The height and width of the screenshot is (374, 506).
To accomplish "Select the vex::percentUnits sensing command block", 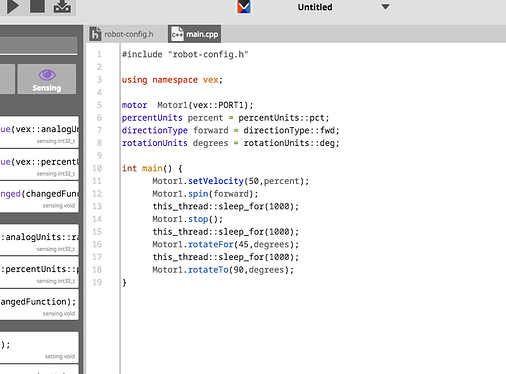I will pyautogui.click(x=39, y=165).
